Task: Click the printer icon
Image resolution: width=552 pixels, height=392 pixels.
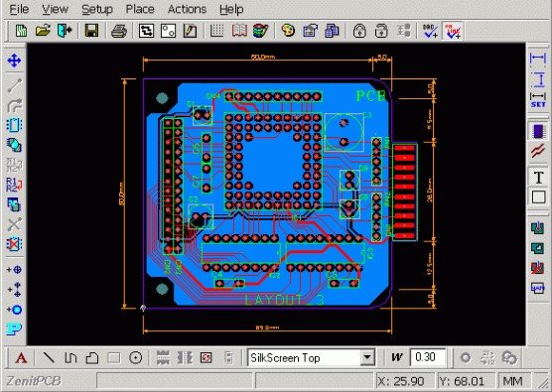Action: [119, 31]
